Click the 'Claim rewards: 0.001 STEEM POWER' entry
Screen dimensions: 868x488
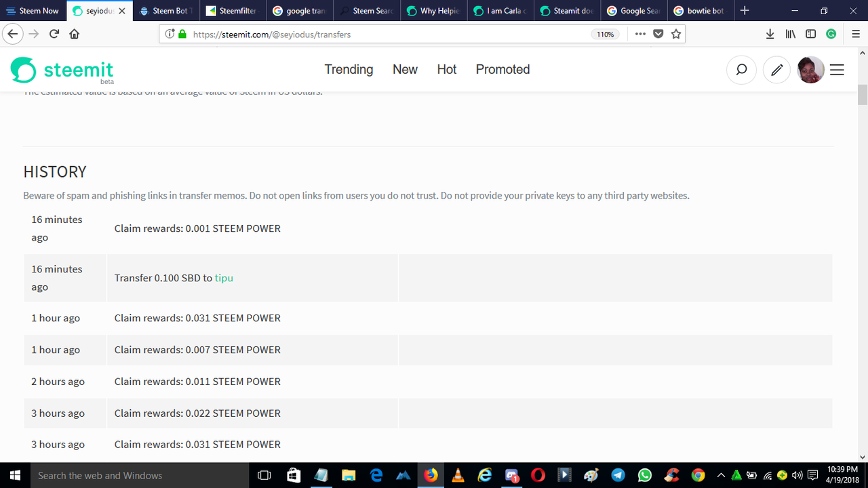197,228
